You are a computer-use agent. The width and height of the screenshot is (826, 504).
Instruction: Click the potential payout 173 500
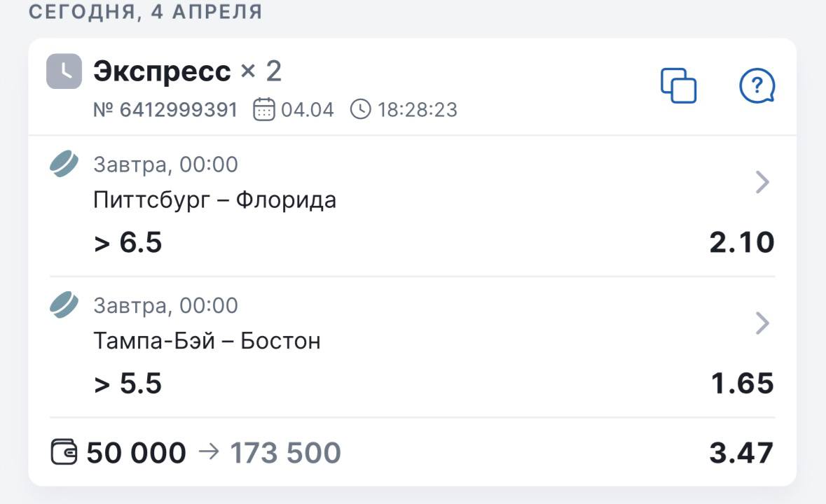coord(285,453)
